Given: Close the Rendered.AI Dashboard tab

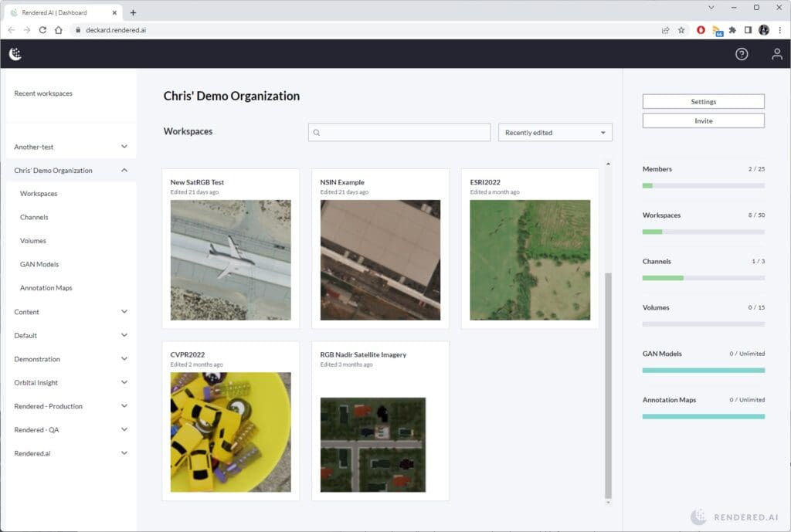Looking at the screenshot, I should coord(114,12).
